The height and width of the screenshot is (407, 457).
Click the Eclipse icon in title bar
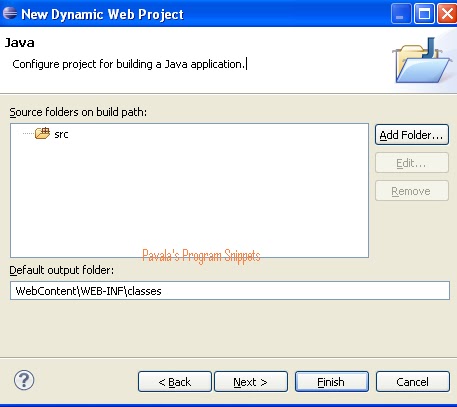[10, 13]
